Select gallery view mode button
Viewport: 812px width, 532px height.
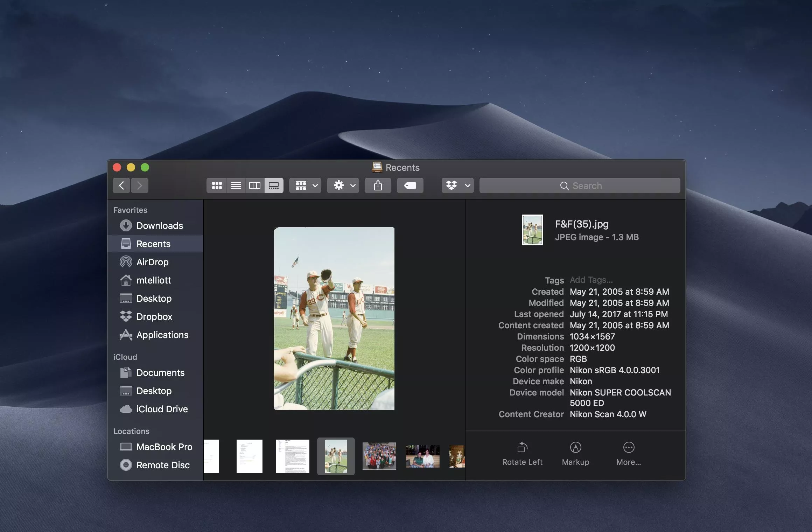[x=274, y=185]
